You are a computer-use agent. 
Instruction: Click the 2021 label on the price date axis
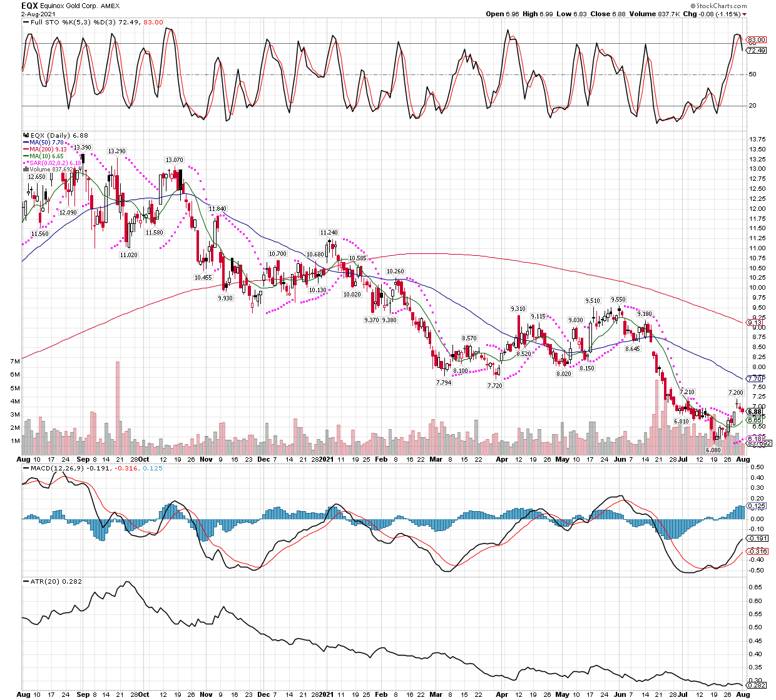point(327,459)
